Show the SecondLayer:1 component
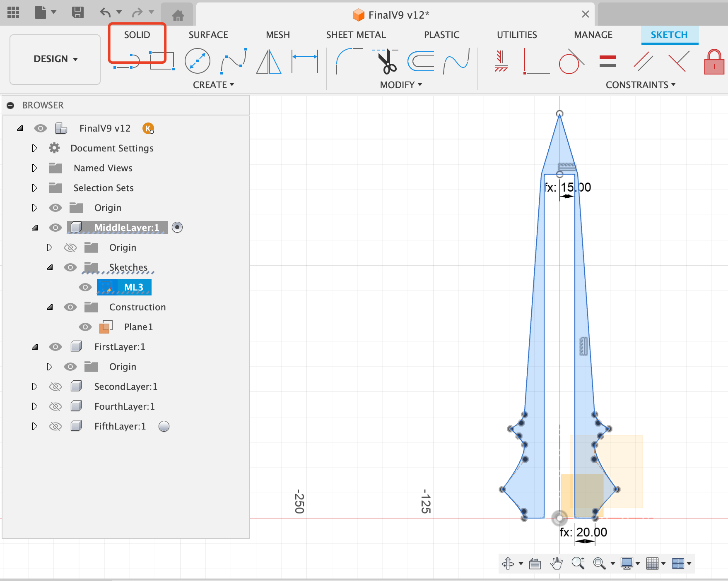 [55, 387]
